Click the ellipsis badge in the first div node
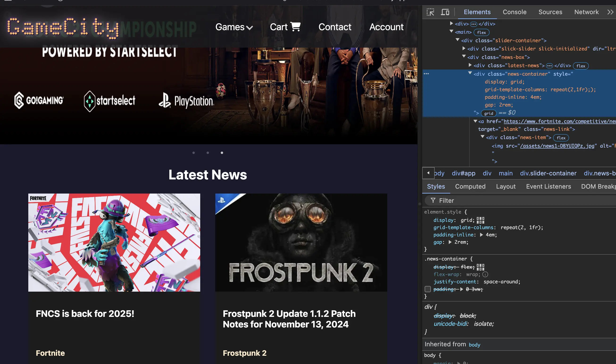This screenshot has height=364, width=616. tap(474, 24)
